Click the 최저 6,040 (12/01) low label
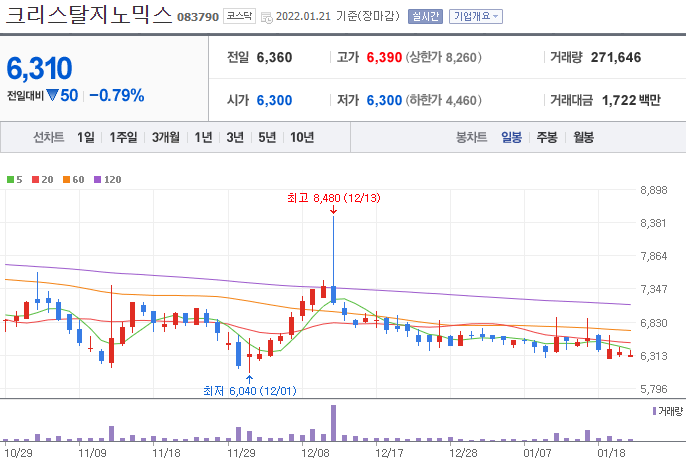Viewport: 686px width, 461px height. tap(250, 391)
